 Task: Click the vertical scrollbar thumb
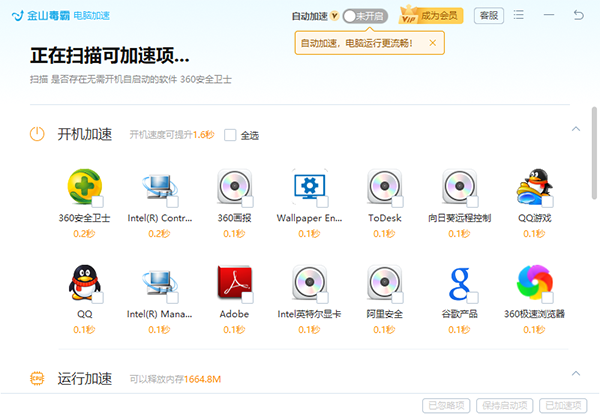(x=594, y=153)
